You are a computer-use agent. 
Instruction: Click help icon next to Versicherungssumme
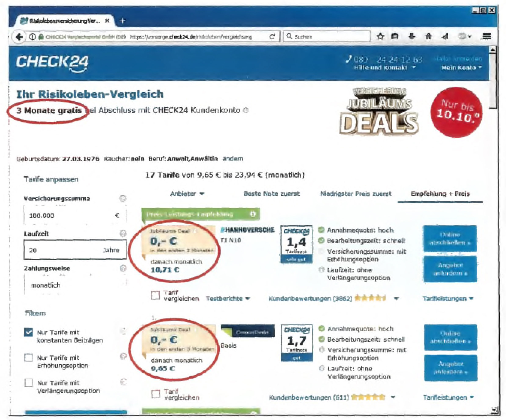(123, 198)
